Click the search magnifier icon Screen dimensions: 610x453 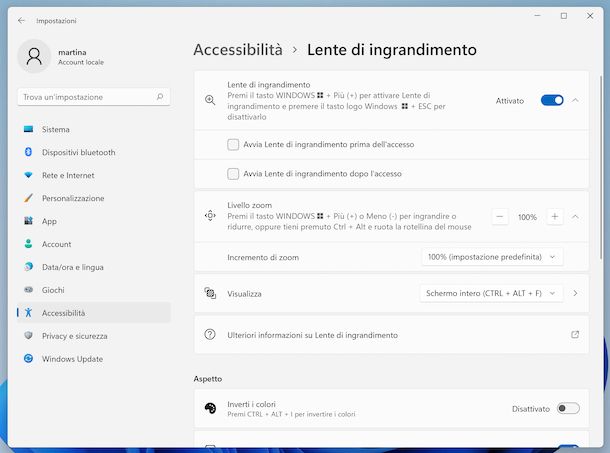(x=160, y=97)
